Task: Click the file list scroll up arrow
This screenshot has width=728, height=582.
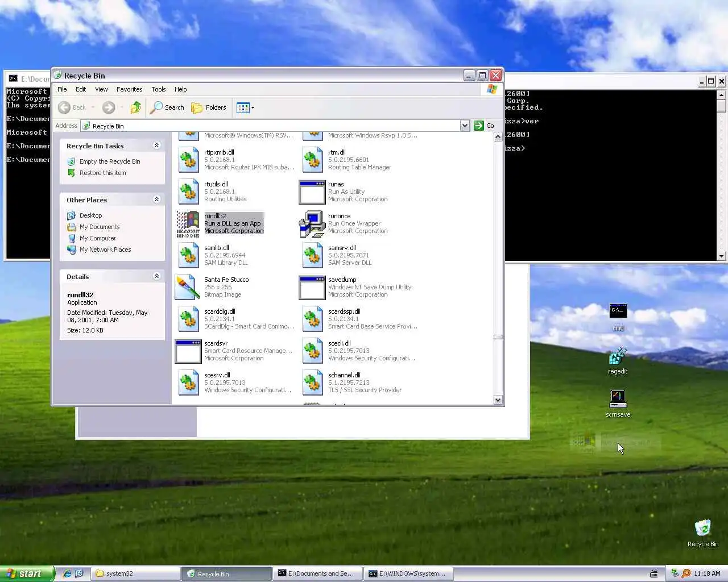Action: point(498,136)
